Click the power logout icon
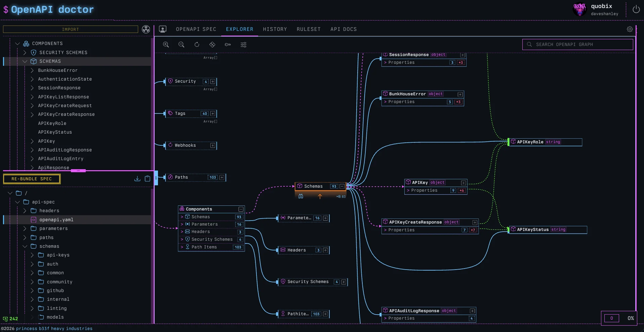Image resolution: width=644 pixels, height=332 pixels. coord(636,9)
